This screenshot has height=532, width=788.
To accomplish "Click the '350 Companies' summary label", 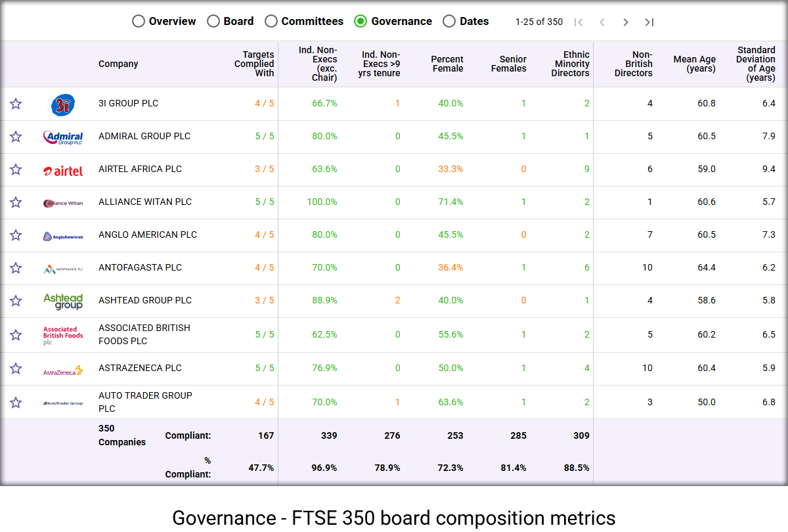I will pos(122,435).
